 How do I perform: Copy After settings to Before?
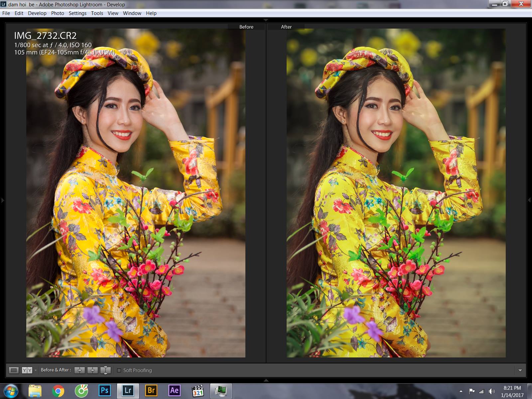92,370
